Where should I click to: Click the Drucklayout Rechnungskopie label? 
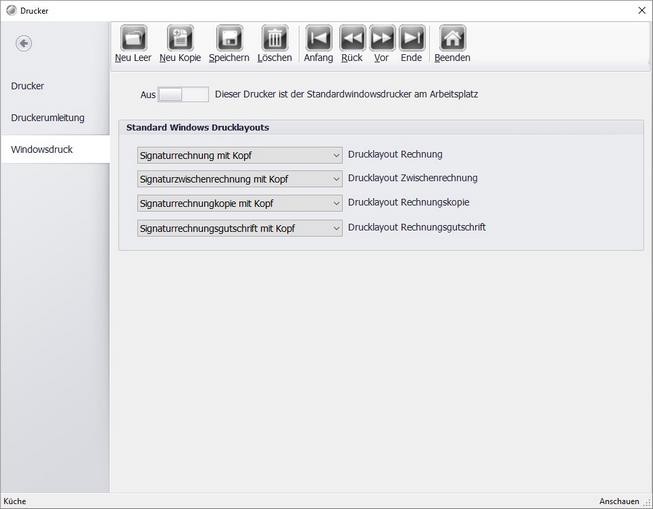[409, 202]
